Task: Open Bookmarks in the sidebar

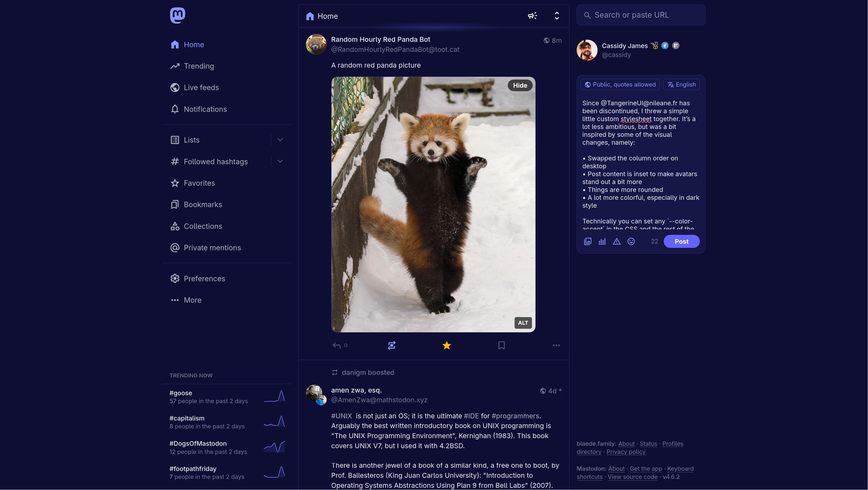Action: (196, 205)
